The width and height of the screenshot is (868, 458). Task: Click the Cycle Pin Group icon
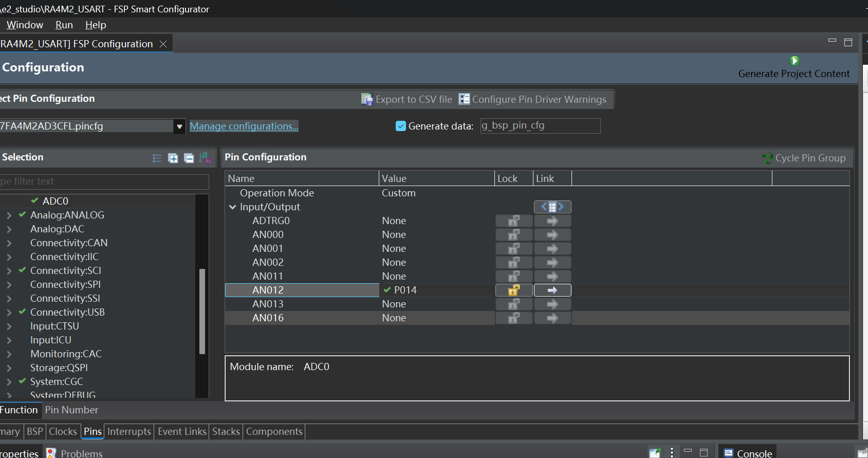pyautogui.click(x=767, y=158)
